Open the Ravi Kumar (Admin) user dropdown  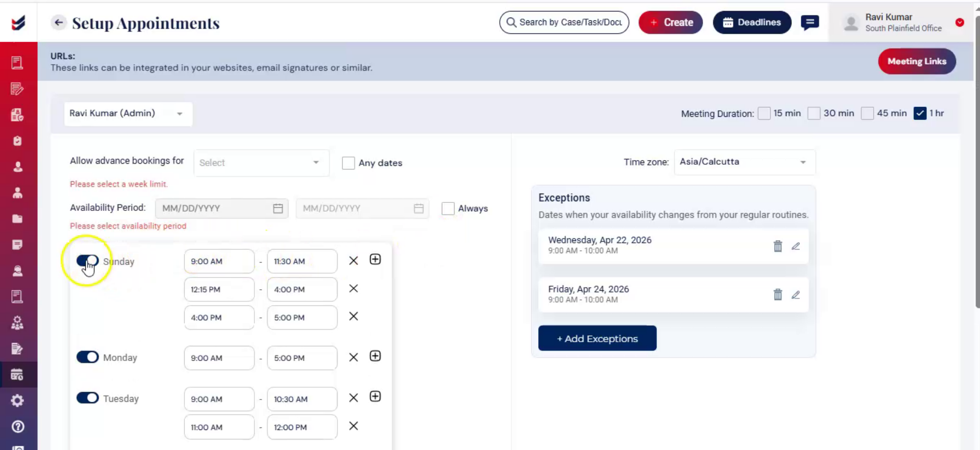128,114
